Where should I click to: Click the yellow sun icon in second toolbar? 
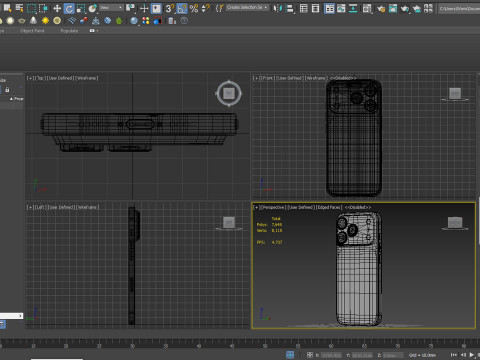pyautogui.click(x=45, y=21)
